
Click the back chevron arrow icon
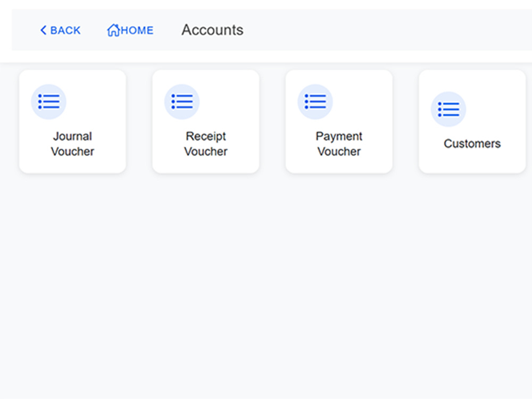click(44, 30)
